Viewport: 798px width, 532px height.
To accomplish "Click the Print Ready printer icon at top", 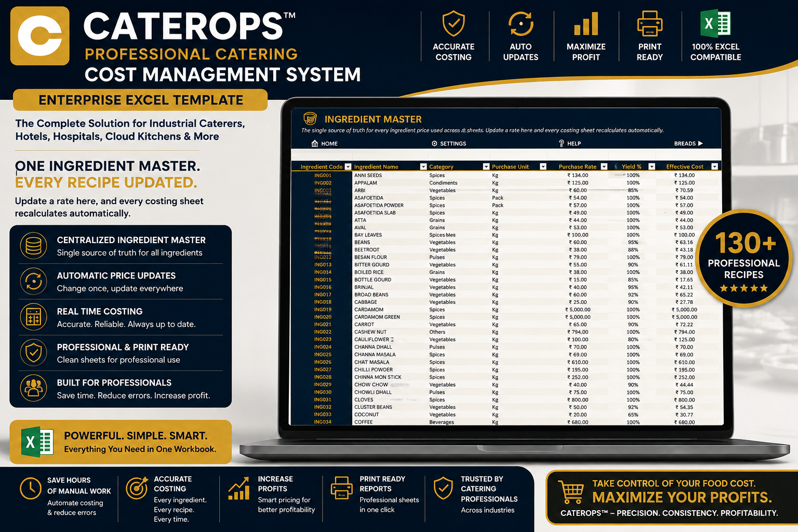I will (x=649, y=24).
